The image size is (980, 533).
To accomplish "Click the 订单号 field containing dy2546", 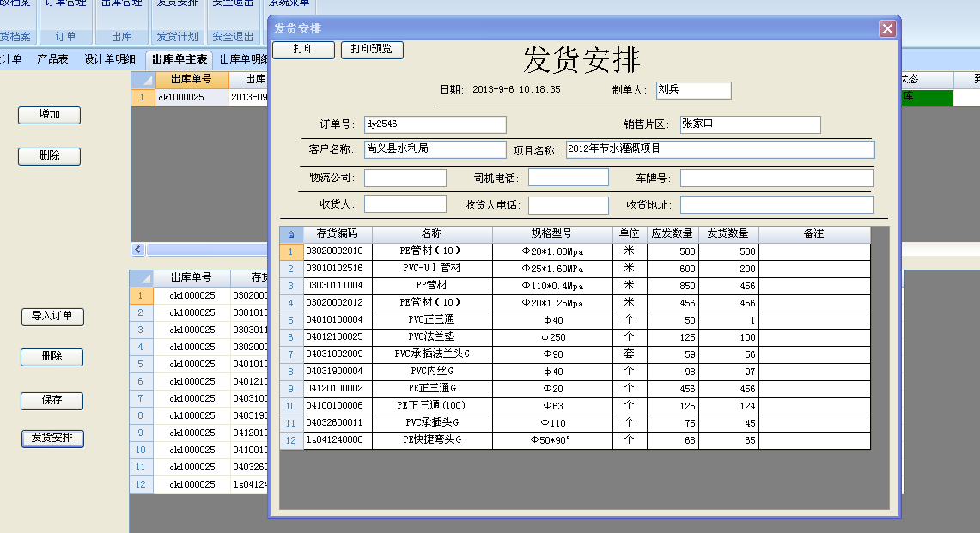I will click(435, 124).
